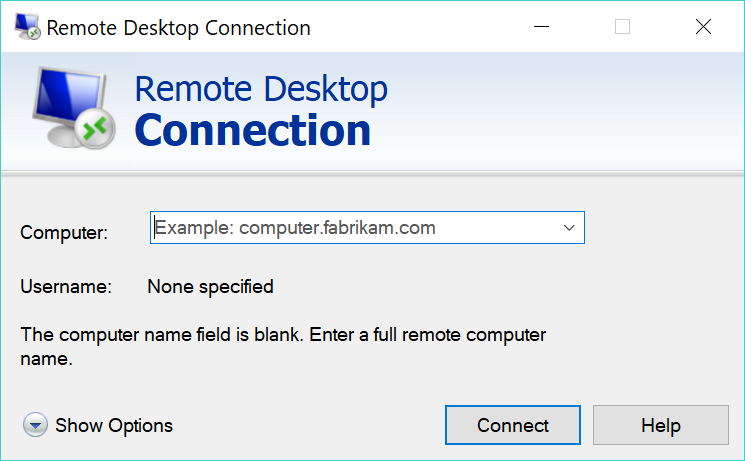Click the window title text in title bar

click(x=178, y=28)
